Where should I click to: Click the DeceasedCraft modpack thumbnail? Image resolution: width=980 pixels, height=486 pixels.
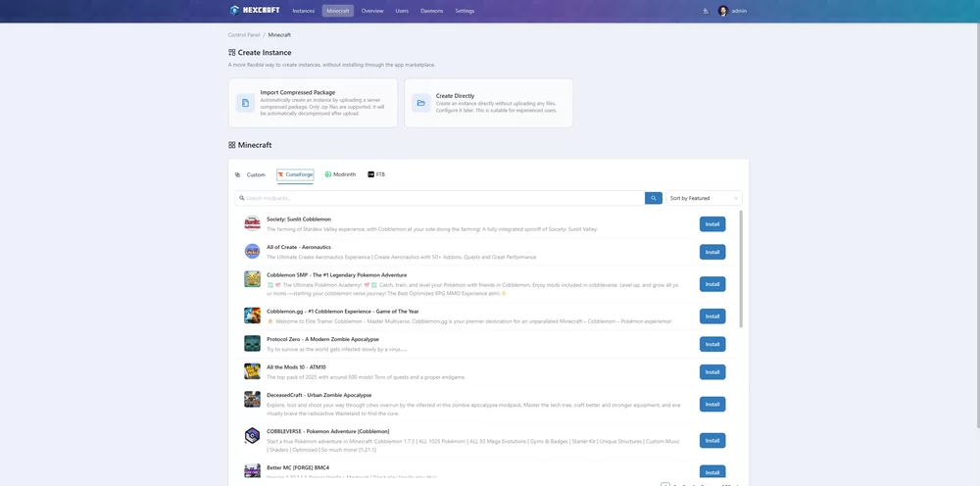pos(252,399)
